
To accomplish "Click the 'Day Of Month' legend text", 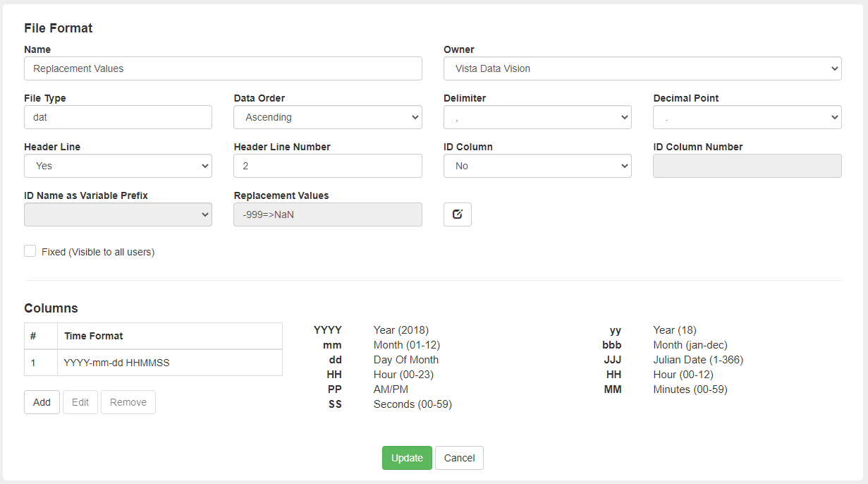I will (x=406, y=360).
